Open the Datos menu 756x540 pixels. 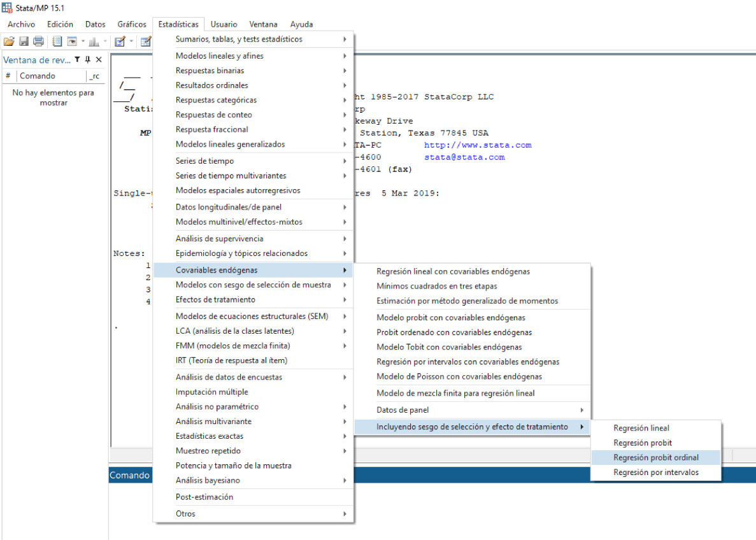[96, 24]
